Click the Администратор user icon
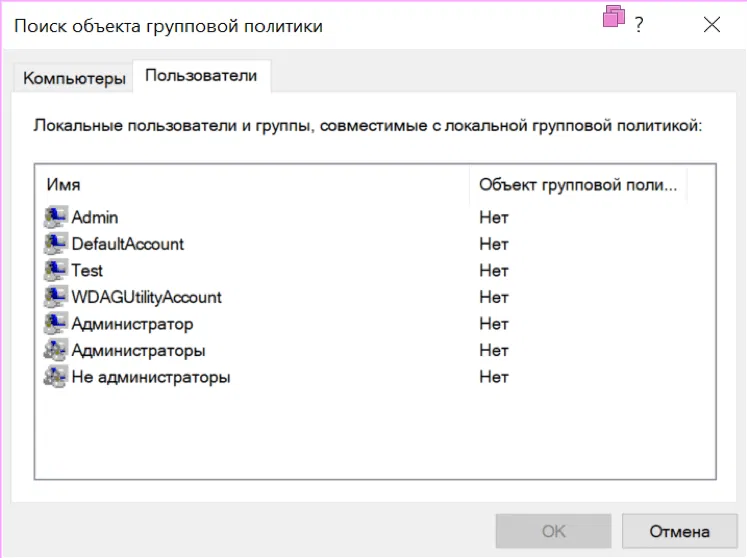Image resolution: width=747 pixels, height=558 pixels. pos(55,324)
